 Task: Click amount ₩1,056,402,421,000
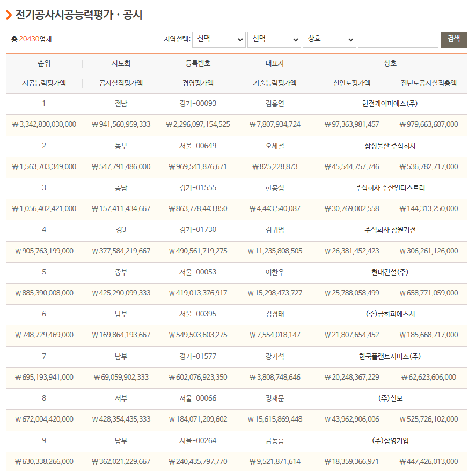point(44,209)
